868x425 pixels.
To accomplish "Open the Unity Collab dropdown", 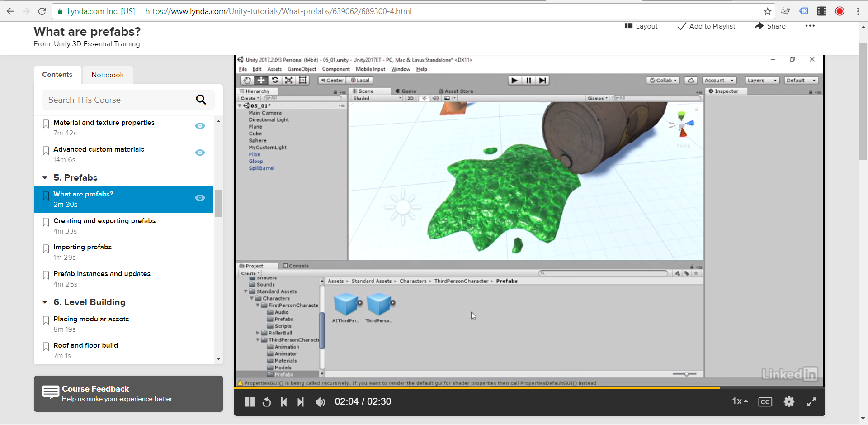I will click(663, 80).
